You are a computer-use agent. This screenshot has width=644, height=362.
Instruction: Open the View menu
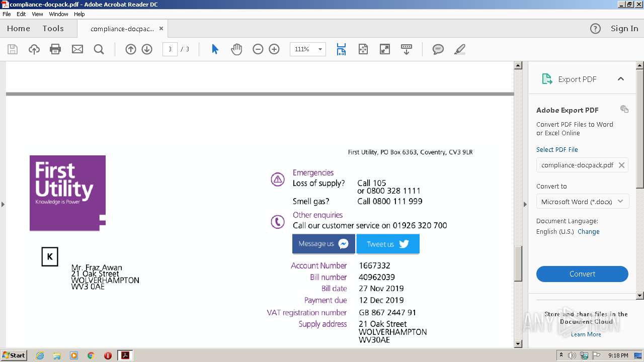click(x=37, y=14)
